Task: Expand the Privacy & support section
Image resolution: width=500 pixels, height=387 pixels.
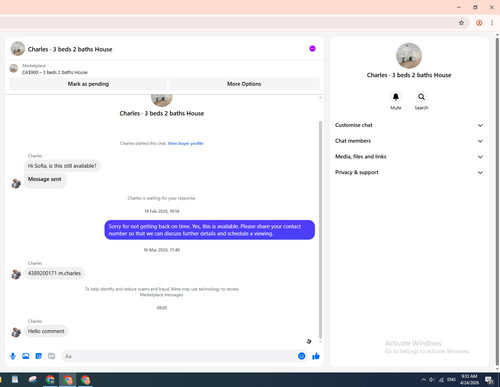Action: click(409, 172)
